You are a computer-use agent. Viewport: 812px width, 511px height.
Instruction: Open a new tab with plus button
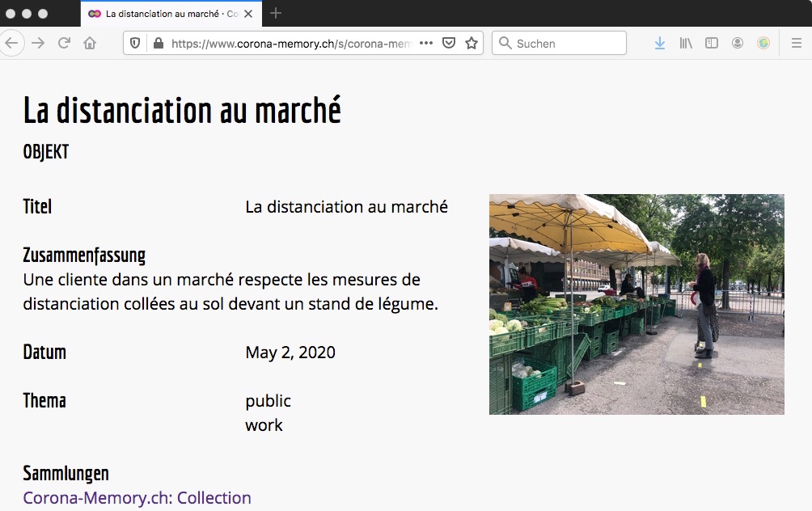pos(276,13)
